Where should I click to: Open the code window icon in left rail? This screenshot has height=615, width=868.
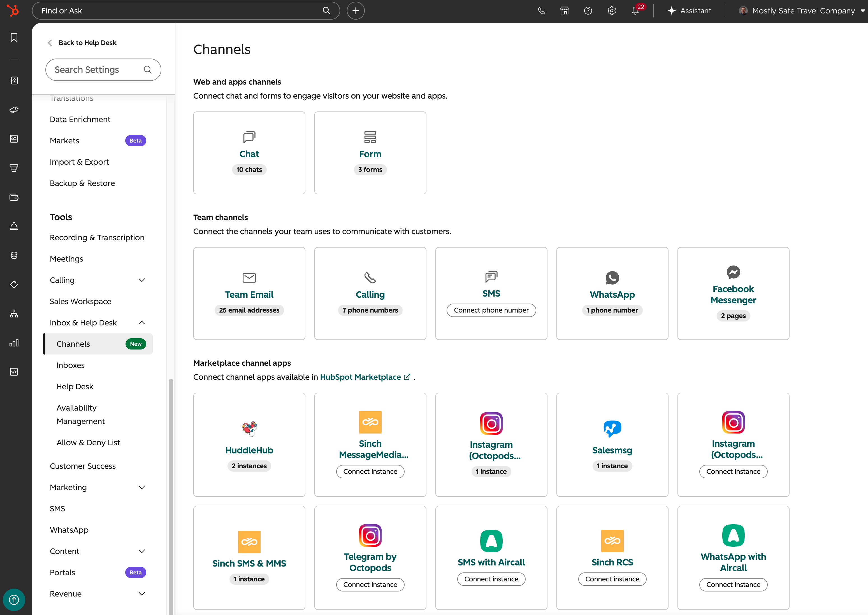[14, 372]
